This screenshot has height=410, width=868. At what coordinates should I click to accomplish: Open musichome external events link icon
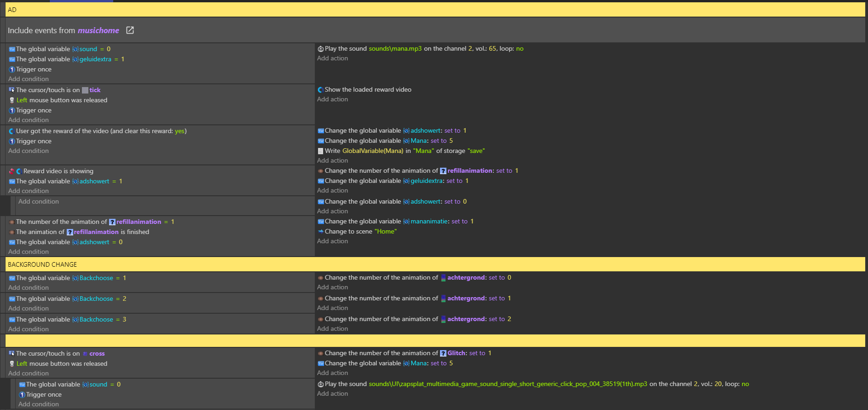(130, 30)
